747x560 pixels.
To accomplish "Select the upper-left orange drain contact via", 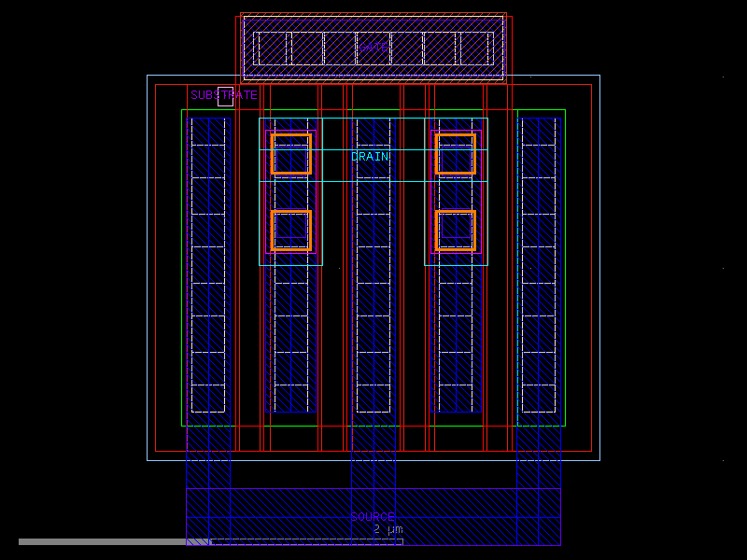I will point(290,155).
